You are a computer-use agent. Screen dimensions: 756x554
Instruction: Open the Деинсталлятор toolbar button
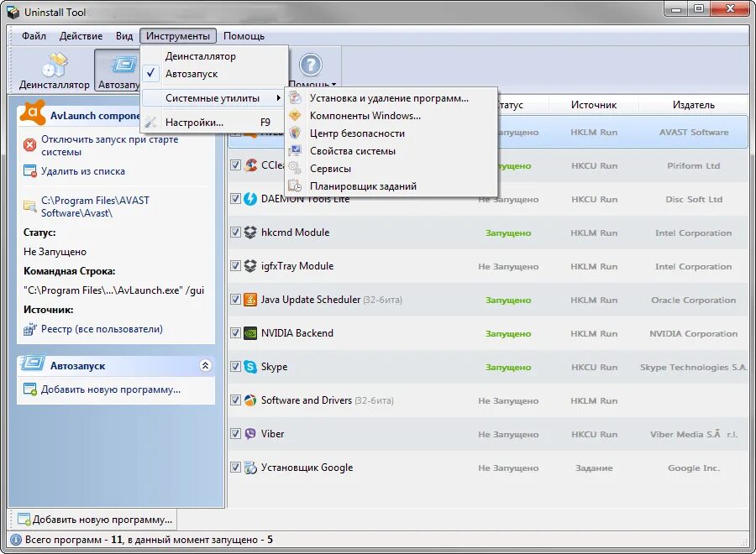coord(54,71)
